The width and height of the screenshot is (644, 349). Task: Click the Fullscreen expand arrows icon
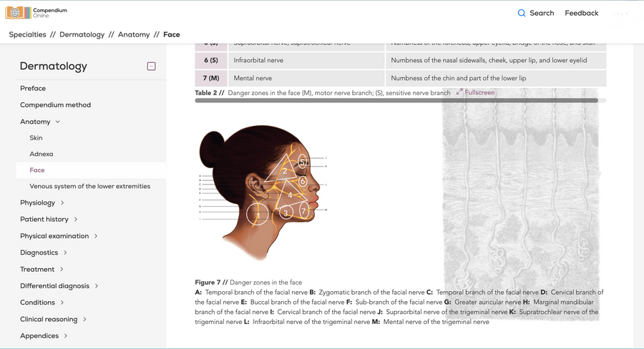click(459, 92)
